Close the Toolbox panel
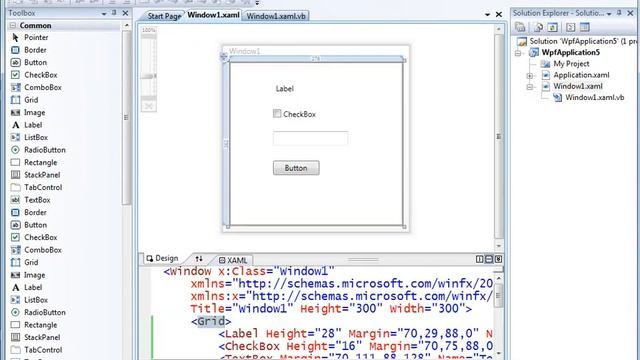Screen dimensions: 640x360 click(x=125, y=13)
